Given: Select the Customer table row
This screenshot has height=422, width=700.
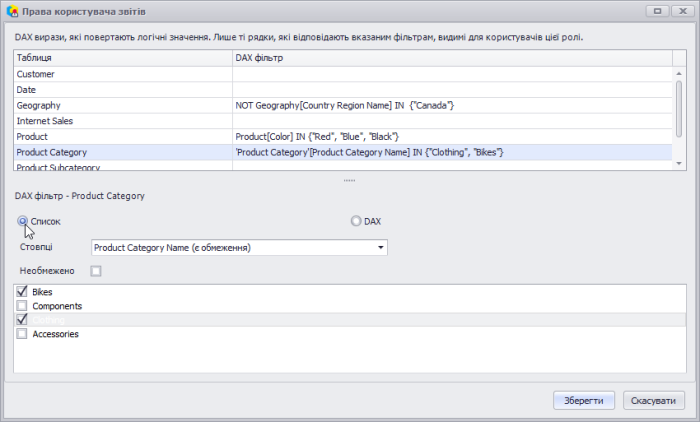Looking at the screenshot, I should point(122,74).
